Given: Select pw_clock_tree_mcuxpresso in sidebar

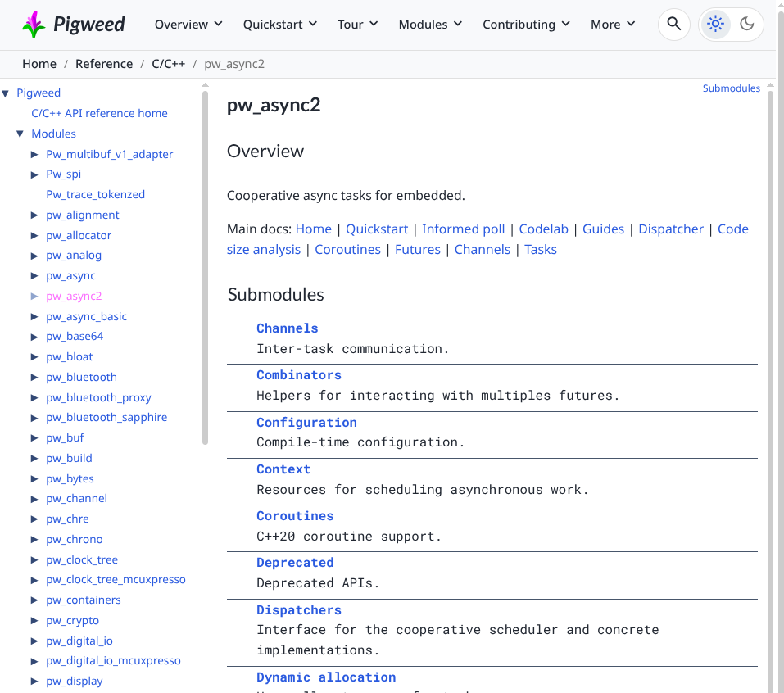Looking at the screenshot, I should point(116,579).
